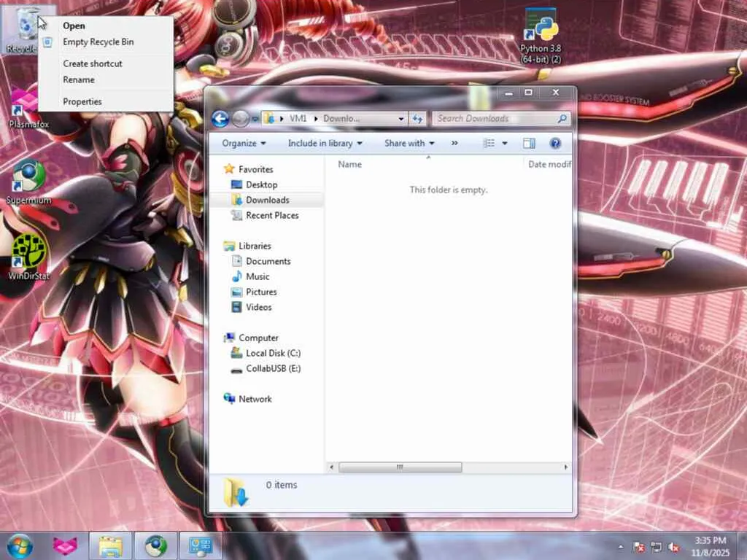Open the address bar history dropdown

click(400, 119)
